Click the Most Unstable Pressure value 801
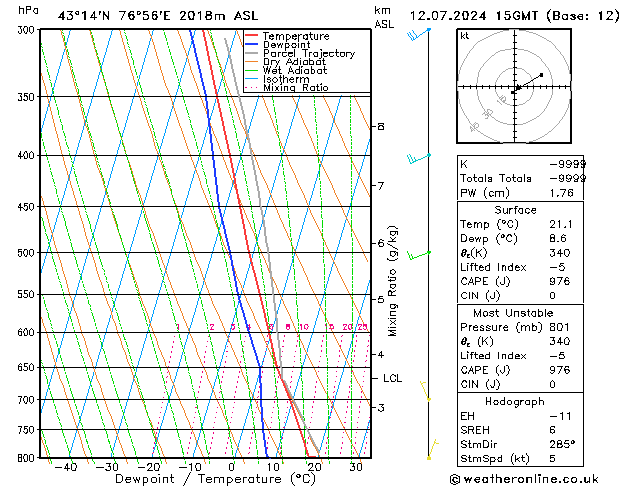Viewport: 629px width, 486px height. click(559, 327)
